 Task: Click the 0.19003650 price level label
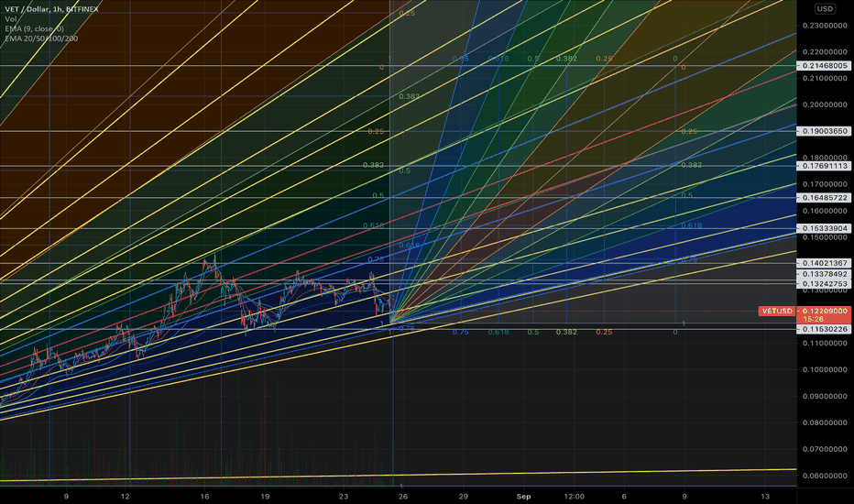(825, 131)
